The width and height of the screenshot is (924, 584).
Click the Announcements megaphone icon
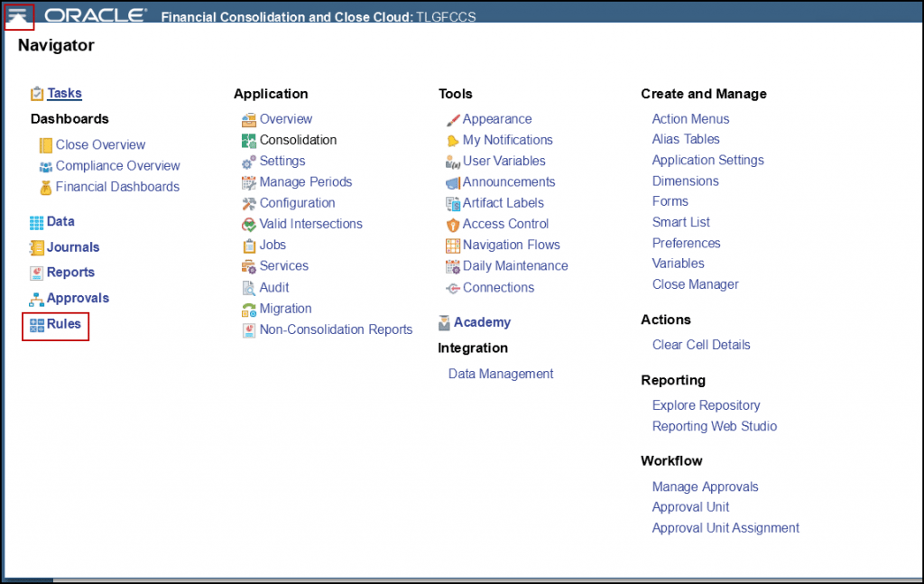(x=453, y=182)
